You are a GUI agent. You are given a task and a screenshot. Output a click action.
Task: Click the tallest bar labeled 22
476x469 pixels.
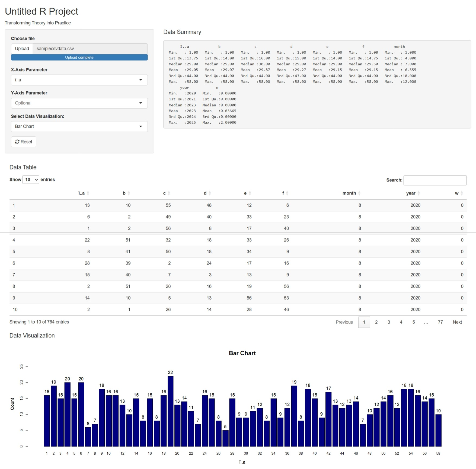point(170,411)
